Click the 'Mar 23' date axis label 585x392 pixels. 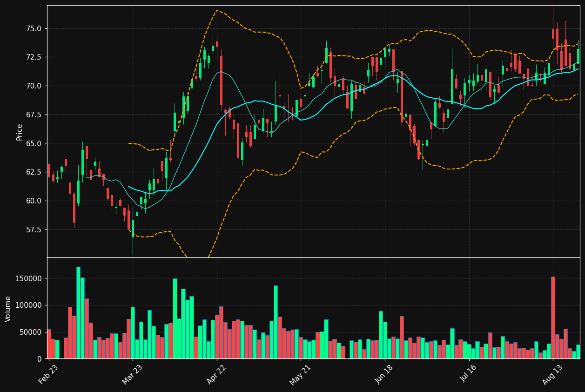(x=132, y=375)
